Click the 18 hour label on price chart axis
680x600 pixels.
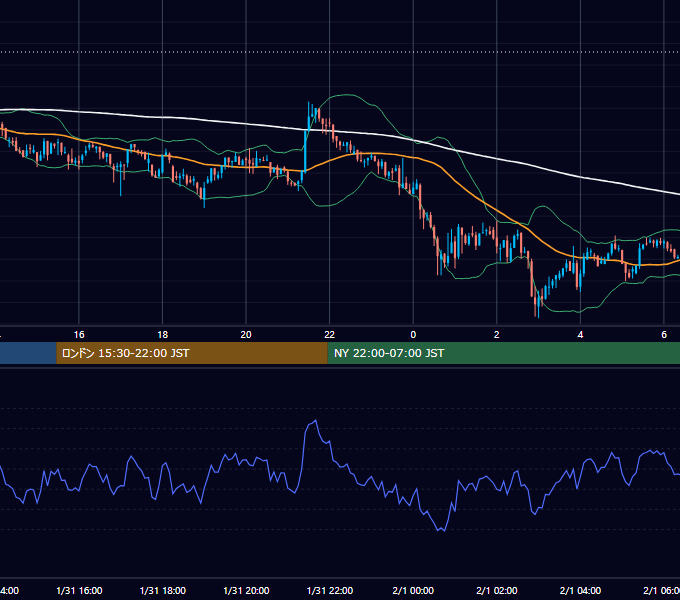coord(163,335)
